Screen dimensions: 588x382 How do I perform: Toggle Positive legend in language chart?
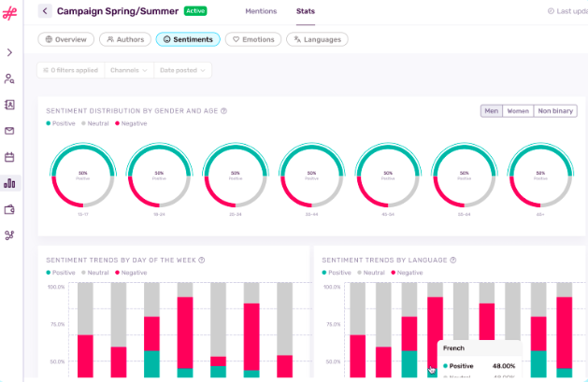pyautogui.click(x=337, y=273)
